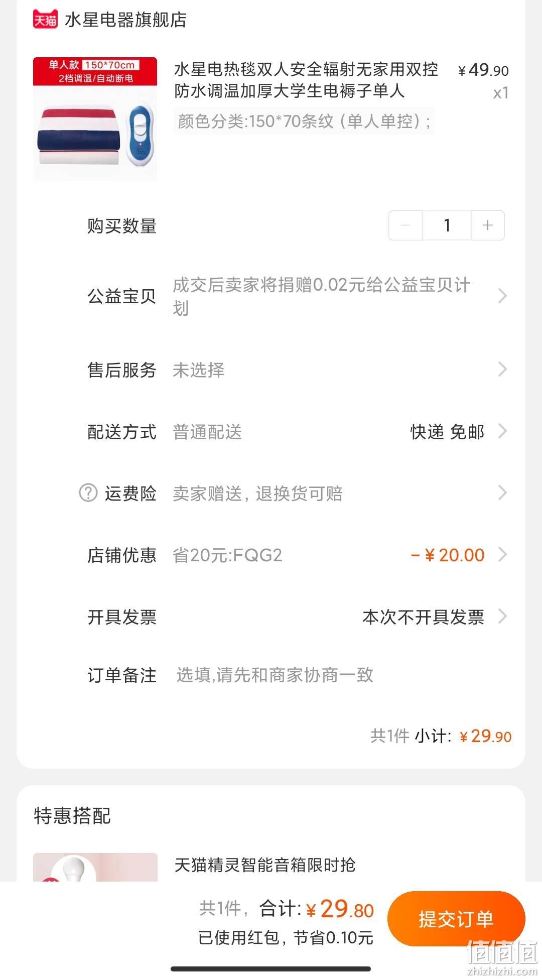Tap the 本次不开具发票 invoice setting

point(423,617)
